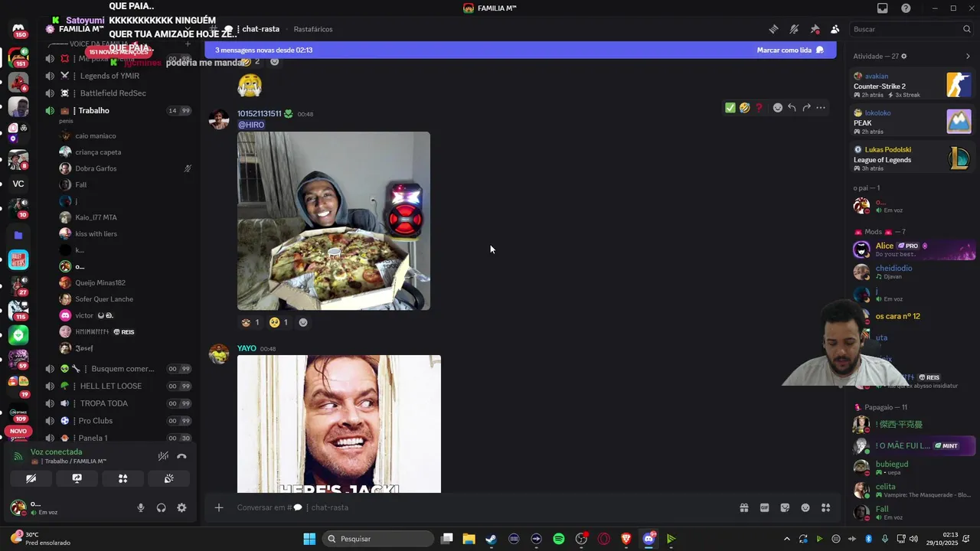Open the GIF picker
This screenshot has width=980, height=551.
pos(764,507)
